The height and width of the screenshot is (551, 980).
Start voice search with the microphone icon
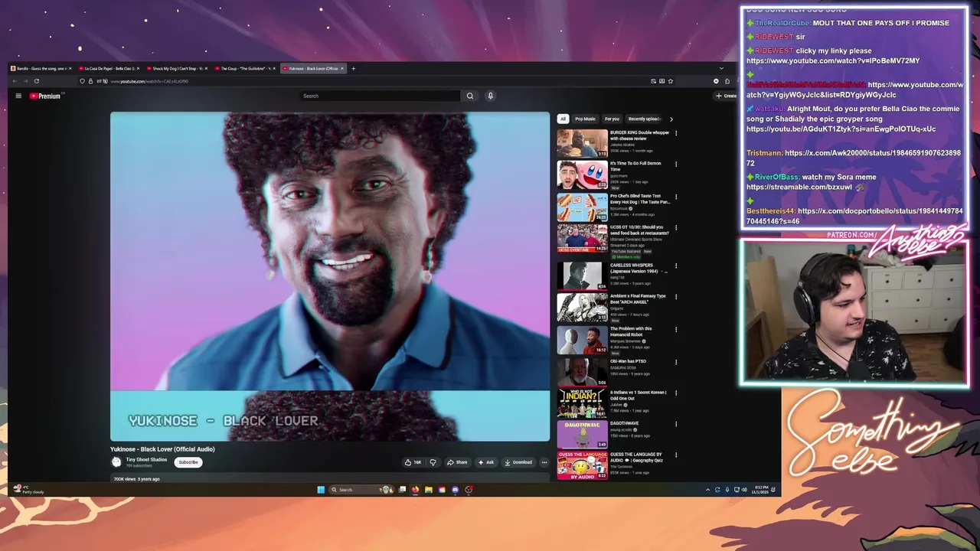pyautogui.click(x=491, y=96)
